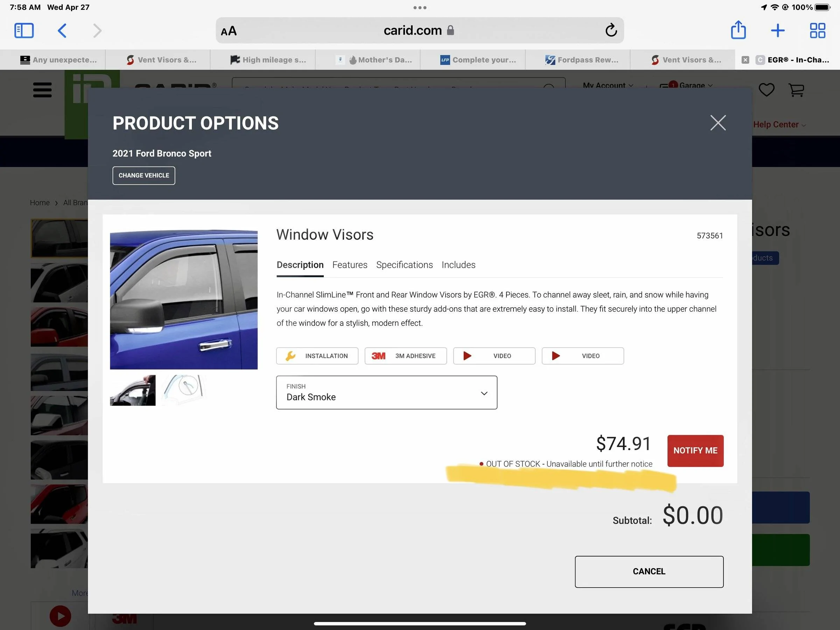Switch to the Features tab
Viewport: 840px width, 630px height.
click(x=349, y=265)
